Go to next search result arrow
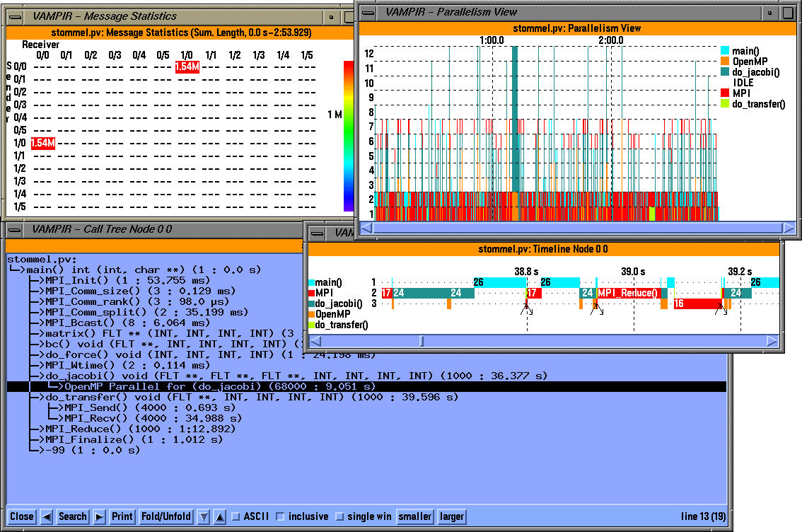The image size is (802, 532). pos(100,516)
